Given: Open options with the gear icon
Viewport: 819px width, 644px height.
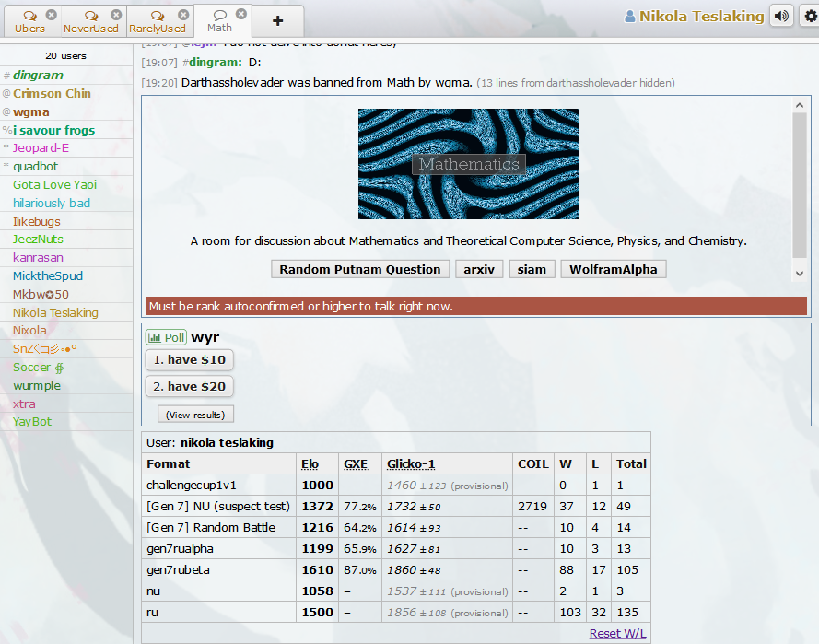Looking at the screenshot, I should coord(810,16).
